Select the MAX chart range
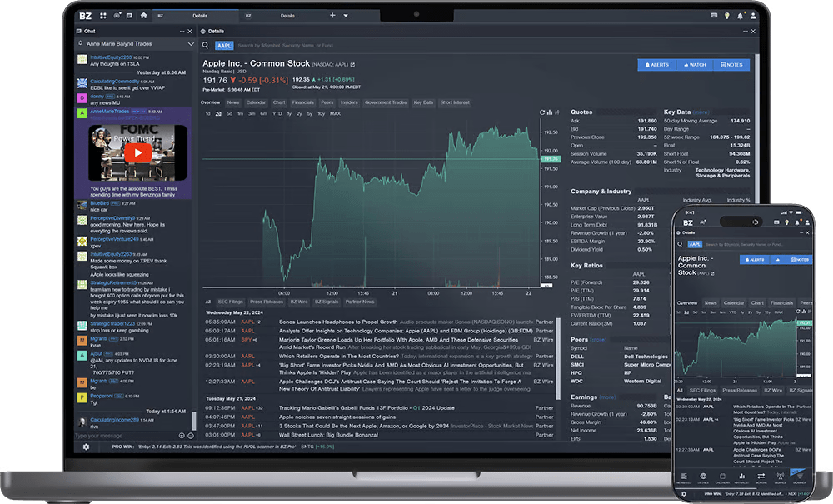Screen dimensions: 833x504 (x=335, y=113)
